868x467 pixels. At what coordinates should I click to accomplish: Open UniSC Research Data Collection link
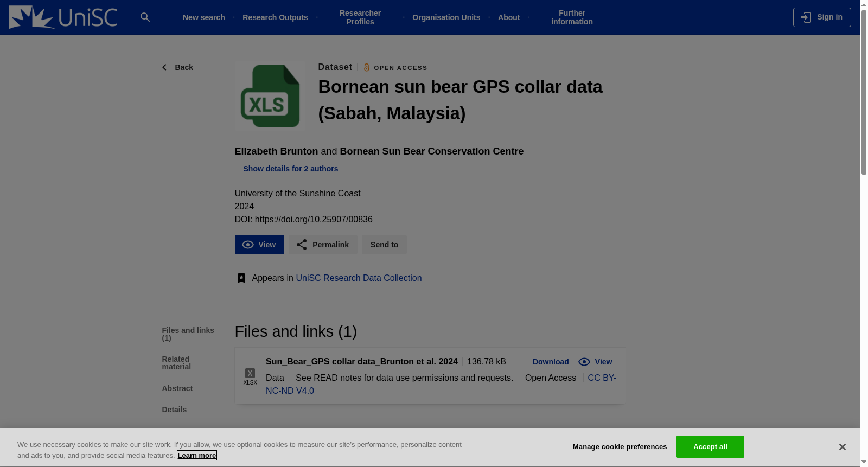coord(359,278)
